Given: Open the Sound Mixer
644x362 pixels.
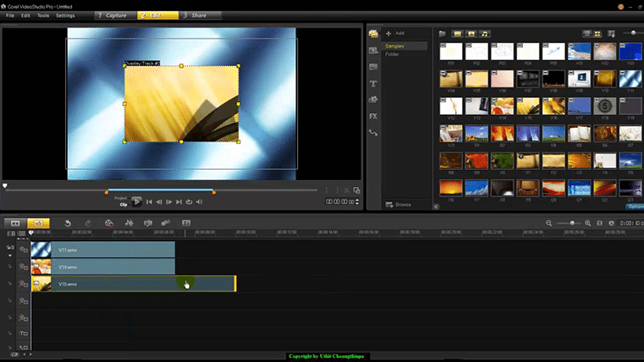Looking at the screenshot, I should pyautogui.click(x=129, y=223).
